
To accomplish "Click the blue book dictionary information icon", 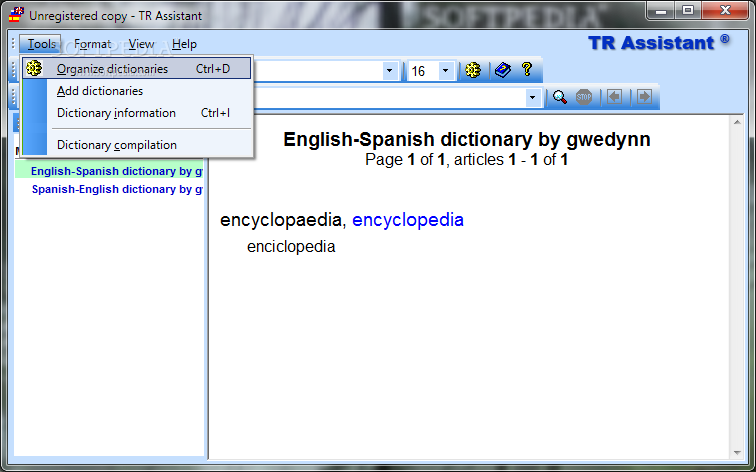I will click(502, 70).
